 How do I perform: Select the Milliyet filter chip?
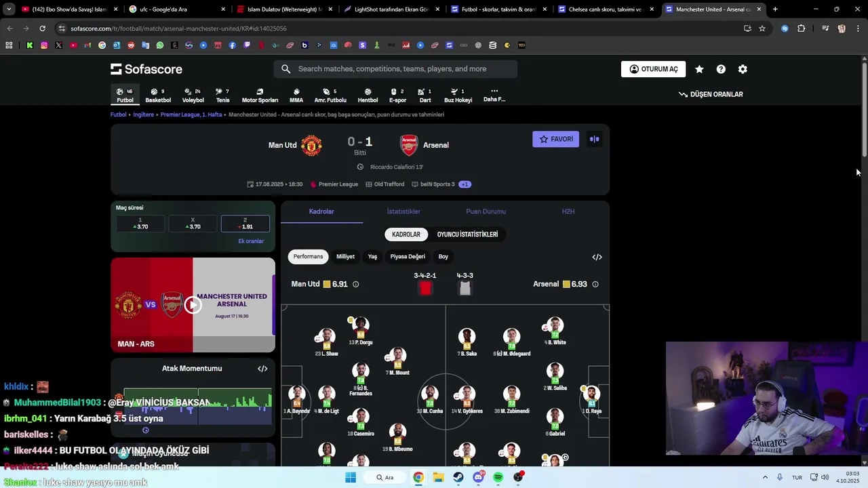pos(345,257)
